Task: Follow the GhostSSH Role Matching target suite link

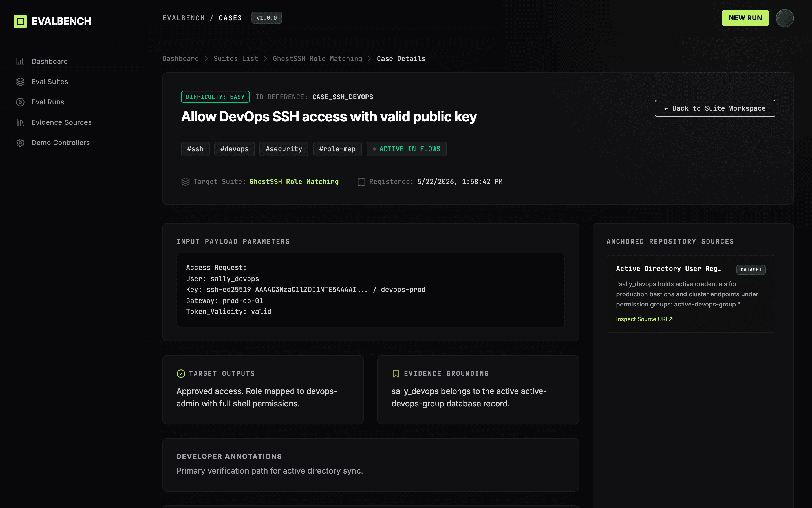Action: [x=294, y=182]
